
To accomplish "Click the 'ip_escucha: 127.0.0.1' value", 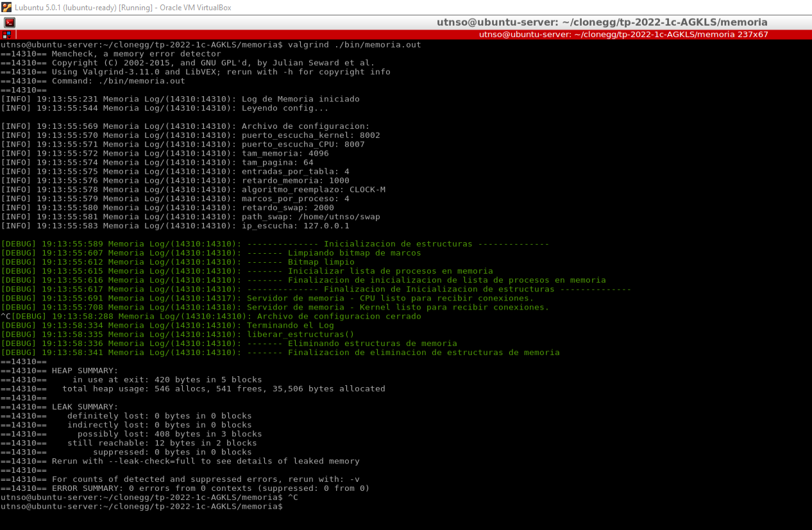I will click(295, 225).
